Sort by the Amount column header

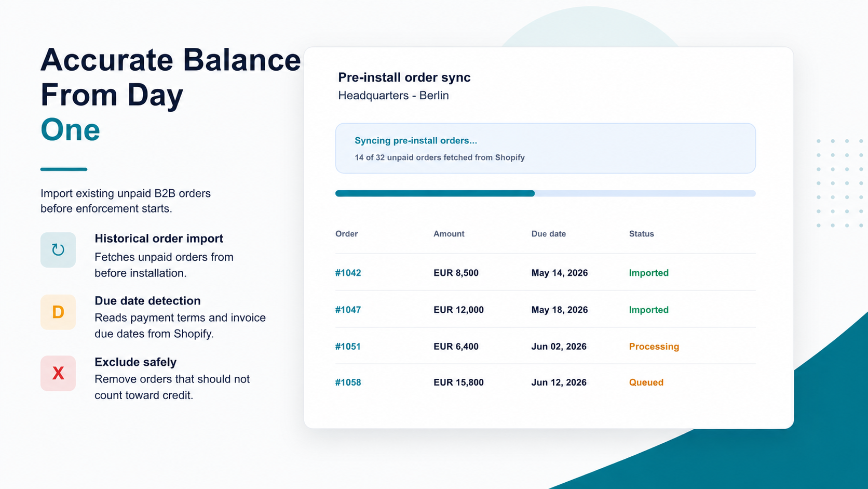point(449,234)
